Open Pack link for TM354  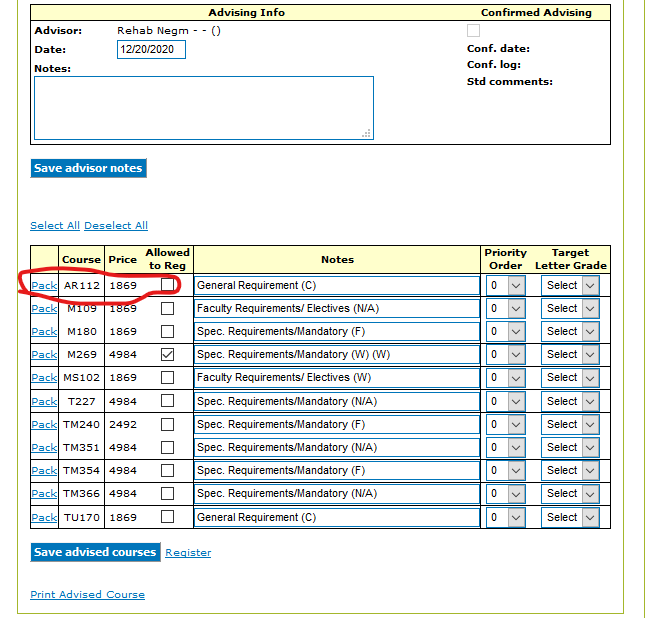[44, 471]
